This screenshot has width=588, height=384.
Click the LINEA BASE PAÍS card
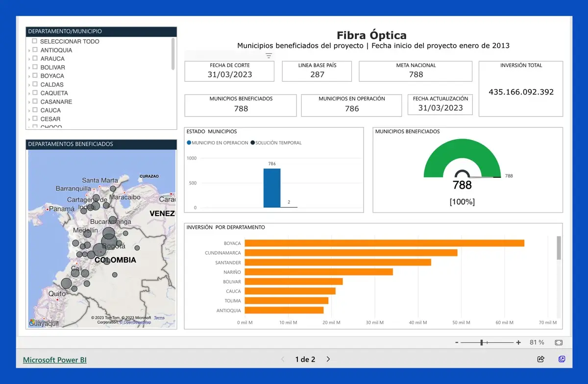[317, 71]
